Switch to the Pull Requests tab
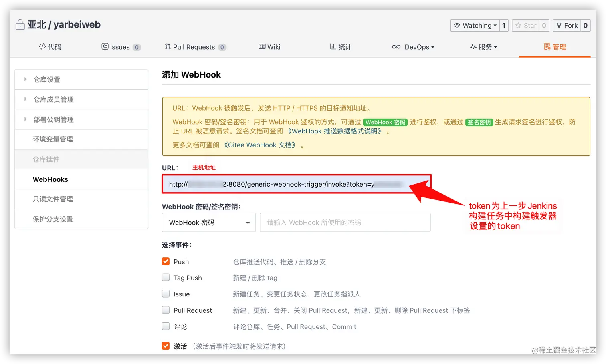 (x=196, y=47)
